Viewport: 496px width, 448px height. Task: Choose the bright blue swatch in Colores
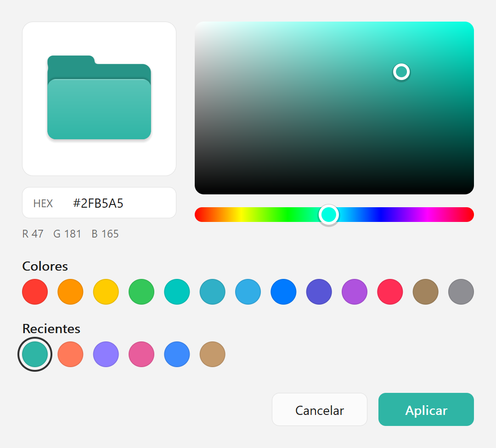click(283, 292)
